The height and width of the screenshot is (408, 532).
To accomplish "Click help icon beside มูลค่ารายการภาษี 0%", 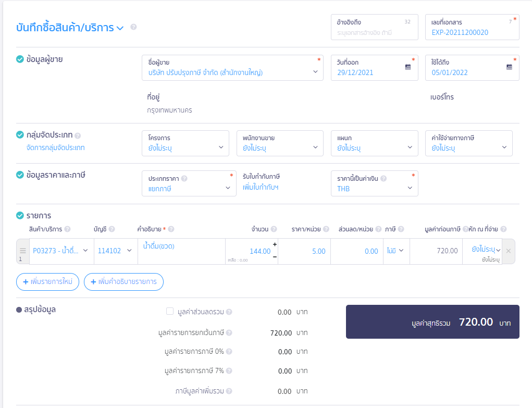I will tap(229, 351).
